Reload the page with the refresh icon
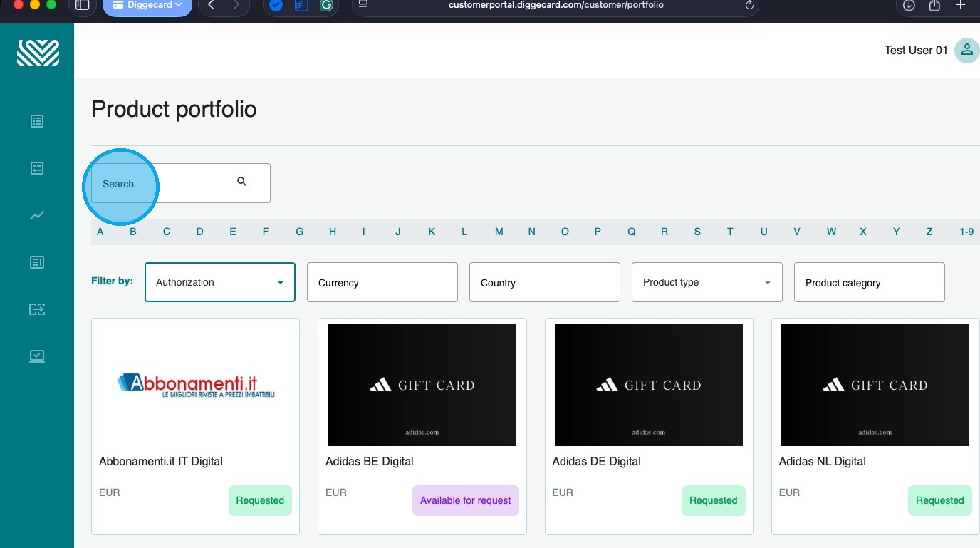Viewport: 980px width, 548px height. click(749, 5)
